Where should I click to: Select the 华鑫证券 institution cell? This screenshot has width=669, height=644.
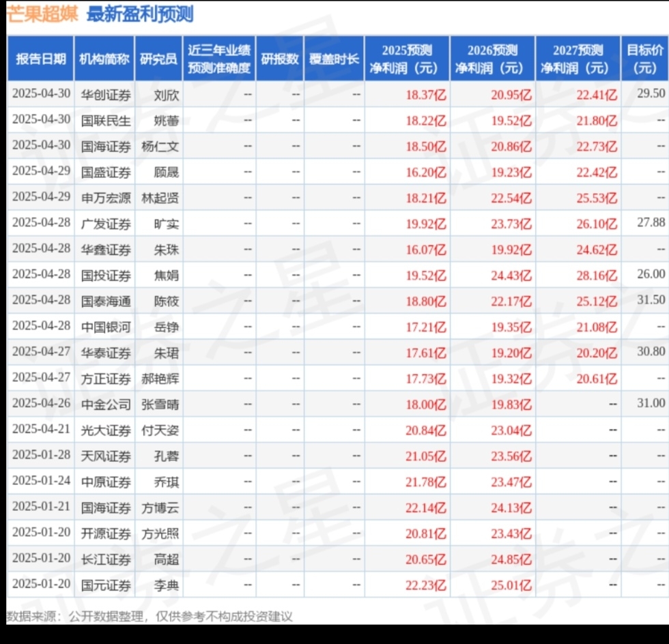106,250
